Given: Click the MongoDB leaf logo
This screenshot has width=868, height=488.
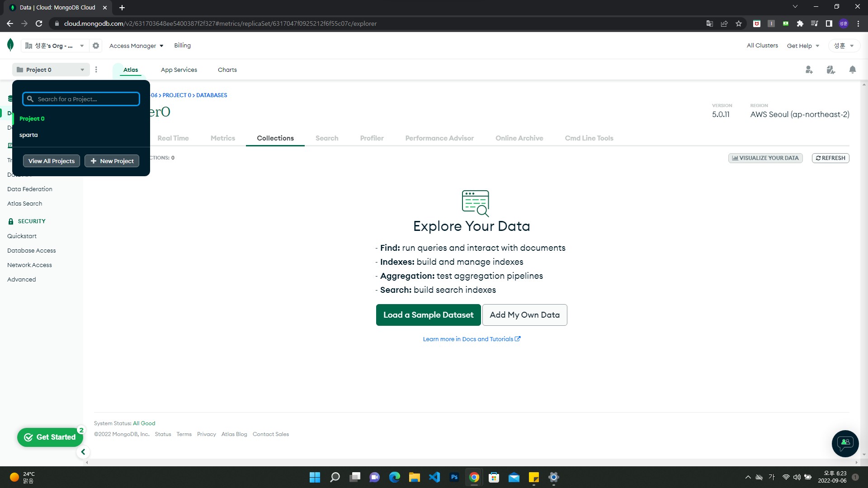Looking at the screenshot, I should click(10, 45).
